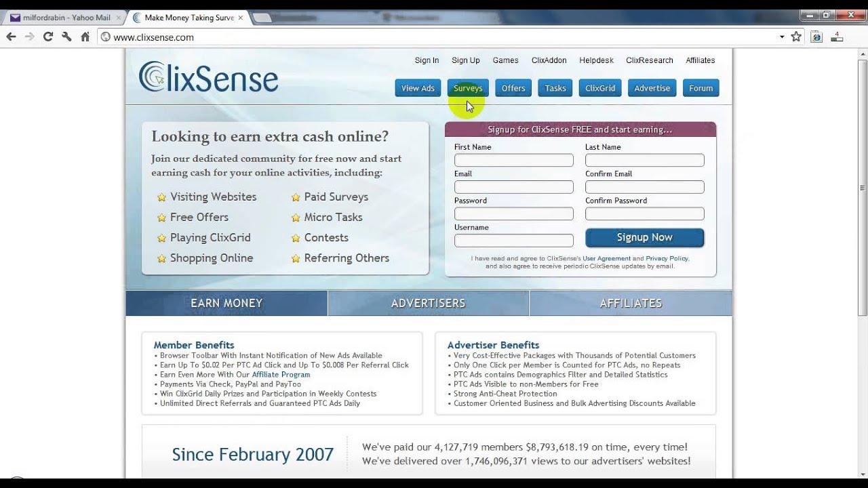Click the ClixSense logo
Screen dimensions: 868x488
(209, 77)
